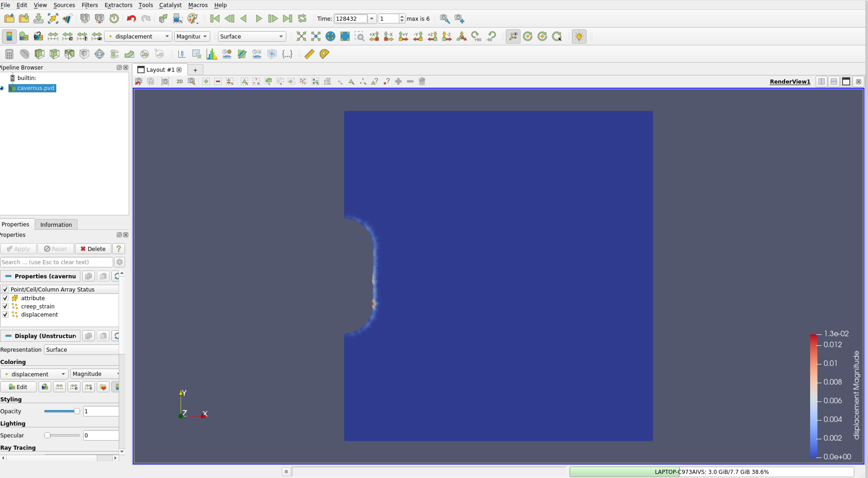Apply the Threshold filter icon
The image size is (868, 478).
[69, 54]
